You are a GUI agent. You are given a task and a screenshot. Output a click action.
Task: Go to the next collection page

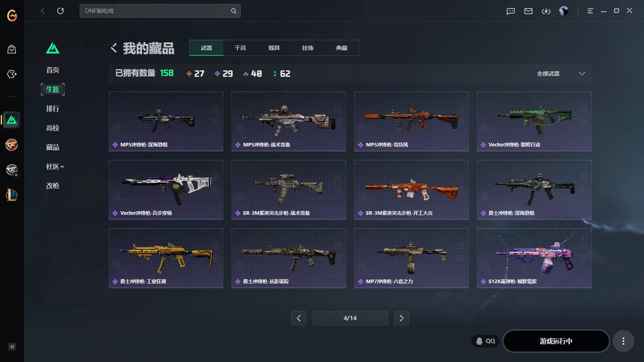click(402, 318)
